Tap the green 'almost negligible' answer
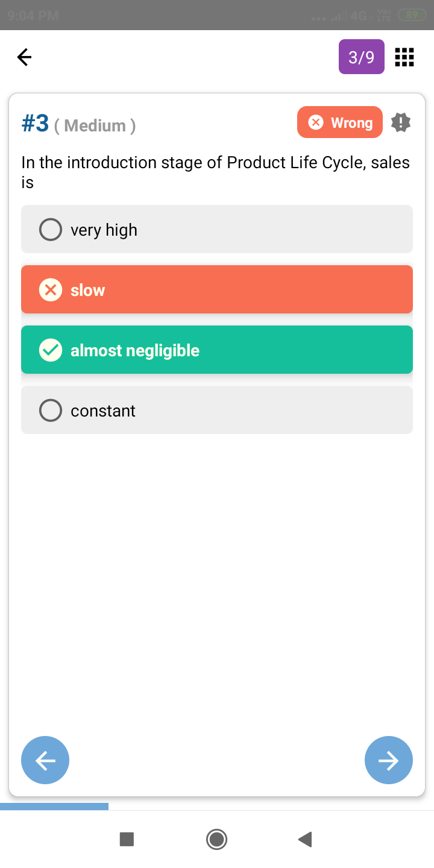The width and height of the screenshot is (434, 868). coord(217,350)
